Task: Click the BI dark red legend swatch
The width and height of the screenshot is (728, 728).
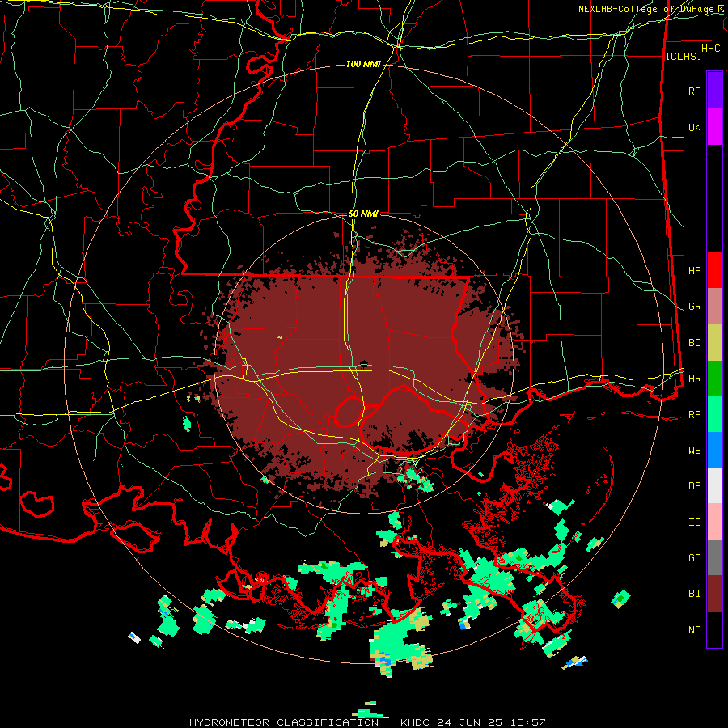Action: pyautogui.click(x=714, y=594)
